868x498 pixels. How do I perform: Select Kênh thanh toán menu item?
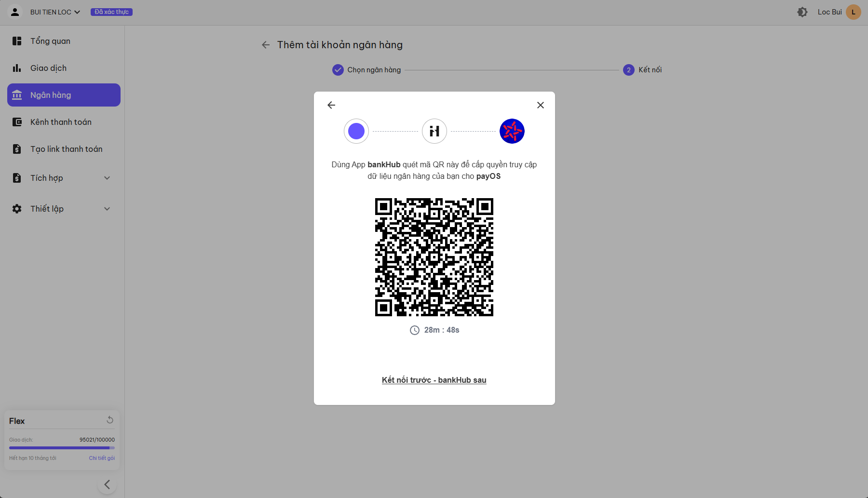(x=61, y=122)
